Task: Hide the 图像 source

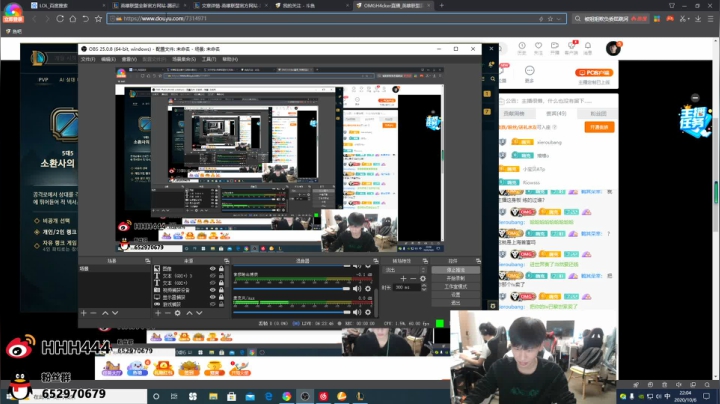Action: 213,269
